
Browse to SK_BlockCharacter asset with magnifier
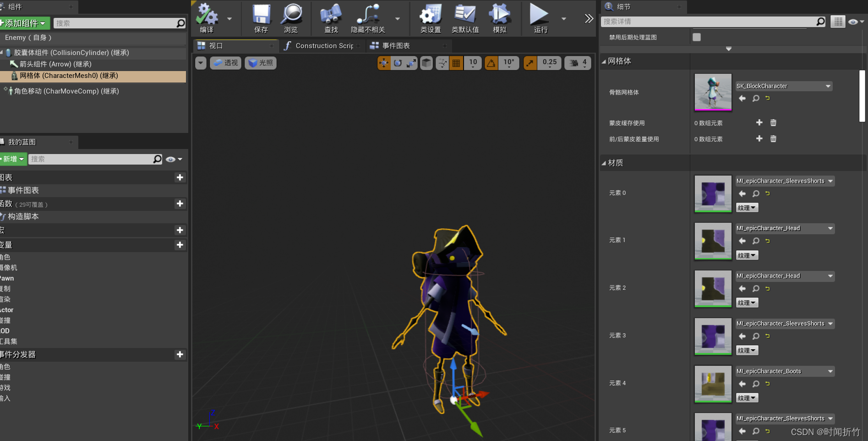[x=756, y=98]
